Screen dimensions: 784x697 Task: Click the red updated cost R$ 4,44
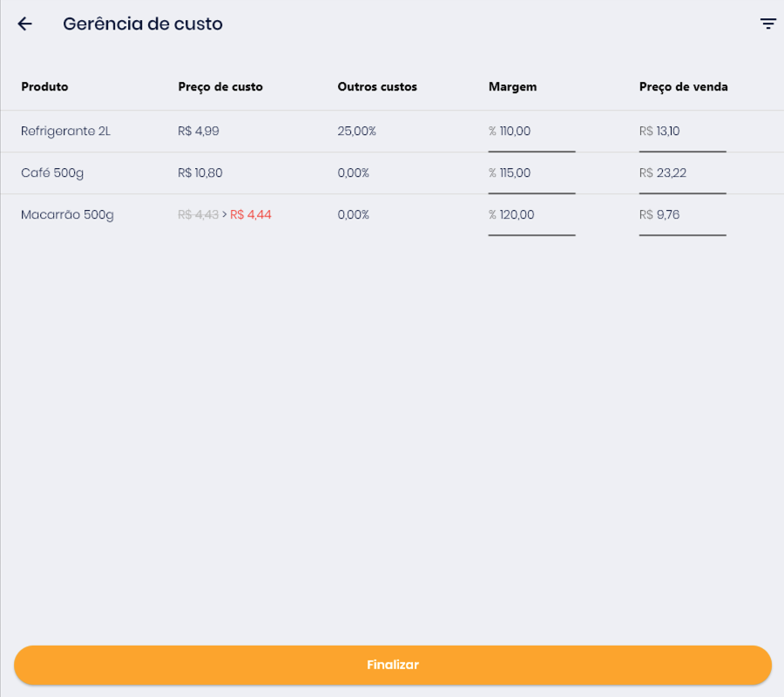click(251, 215)
